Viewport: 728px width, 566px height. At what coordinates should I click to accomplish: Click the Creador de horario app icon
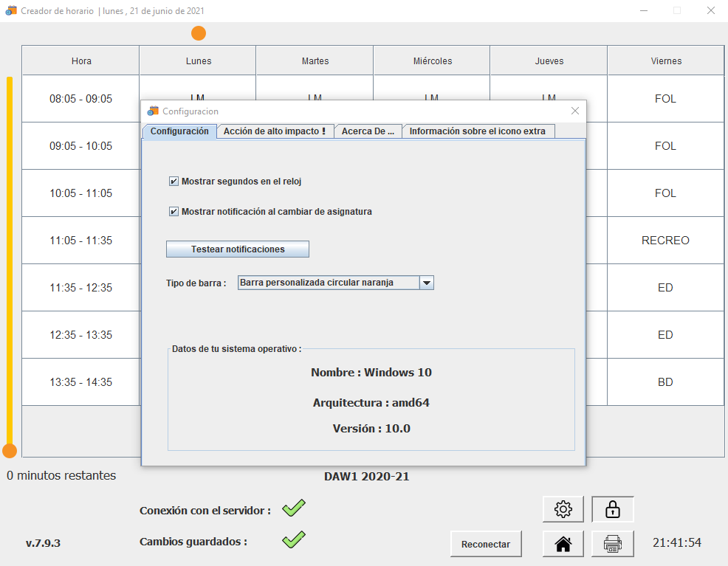11,11
